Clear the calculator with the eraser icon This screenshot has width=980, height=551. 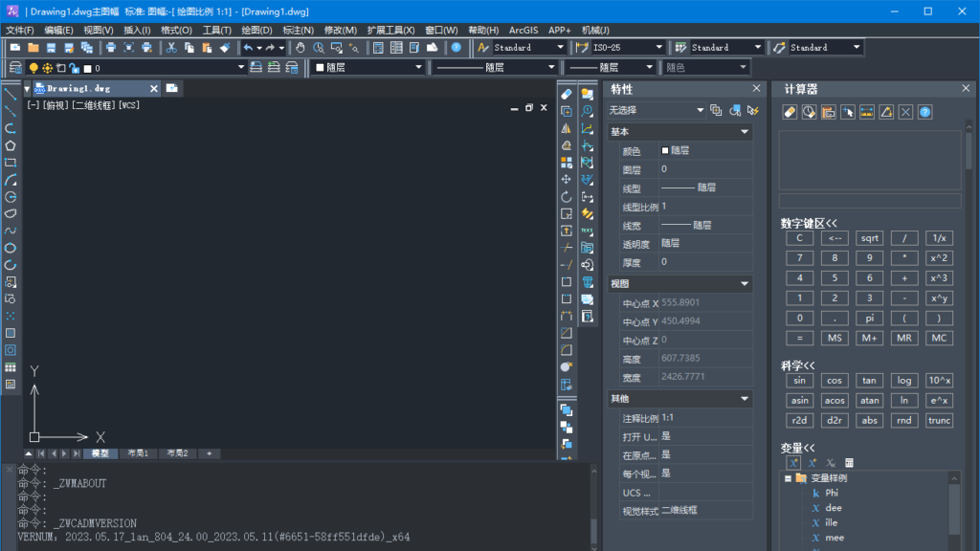click(790, 112)
